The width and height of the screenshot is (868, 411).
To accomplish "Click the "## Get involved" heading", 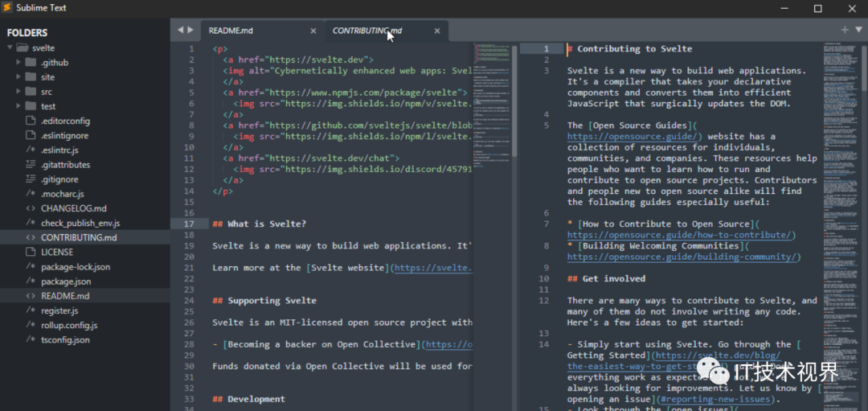I will tap(606, 278).
